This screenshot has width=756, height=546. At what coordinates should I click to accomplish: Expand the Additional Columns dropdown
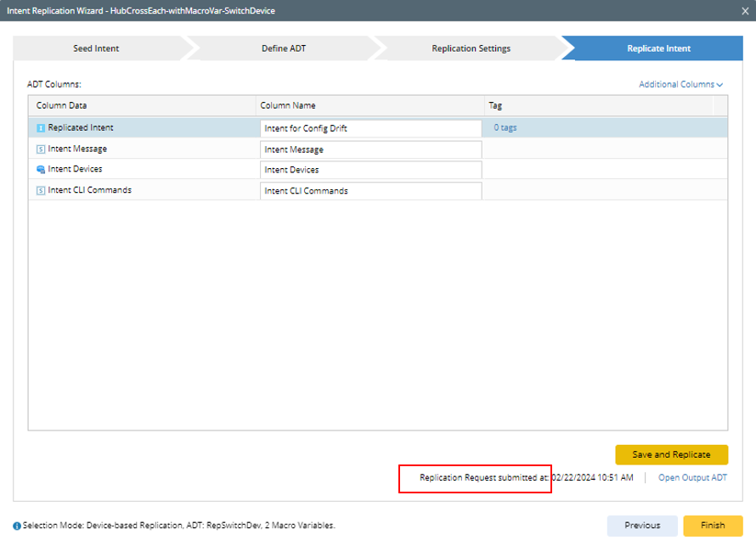tap(680, 85)
